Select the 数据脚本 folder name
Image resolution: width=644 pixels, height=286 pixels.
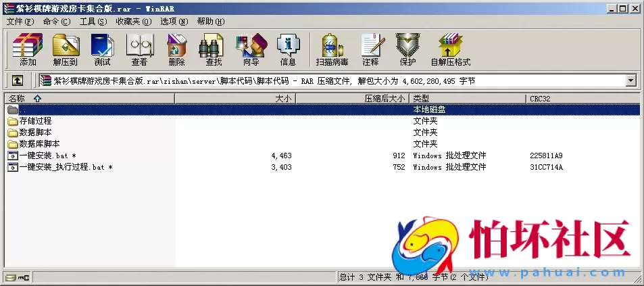(x=35, y=133)
